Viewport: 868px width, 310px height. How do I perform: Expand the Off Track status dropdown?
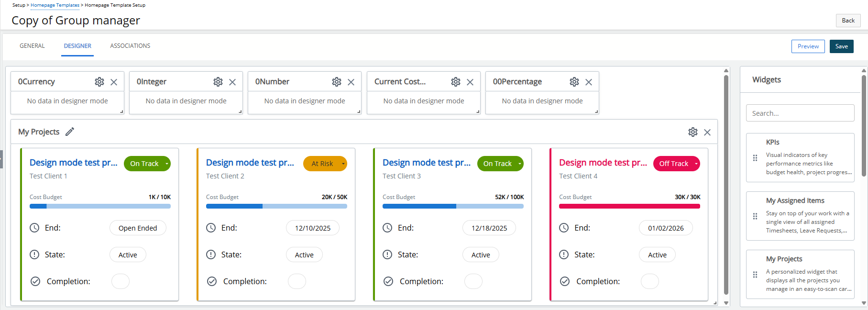(696, 164)
